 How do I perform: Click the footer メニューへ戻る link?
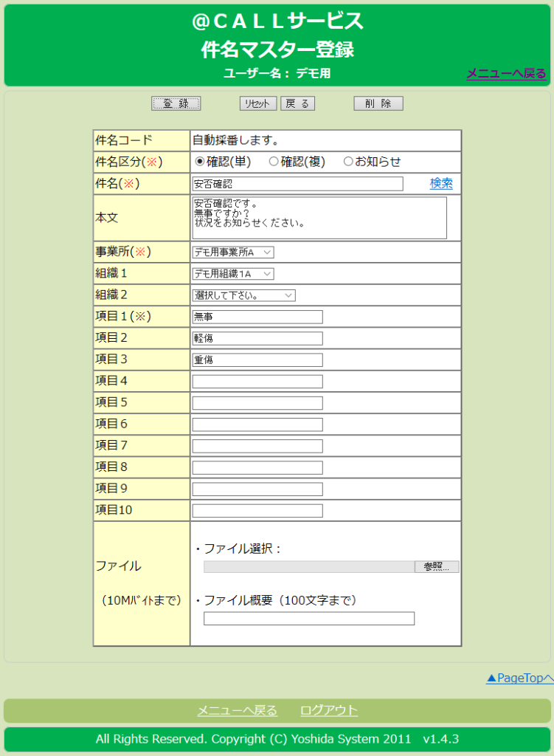pos(237,710)
